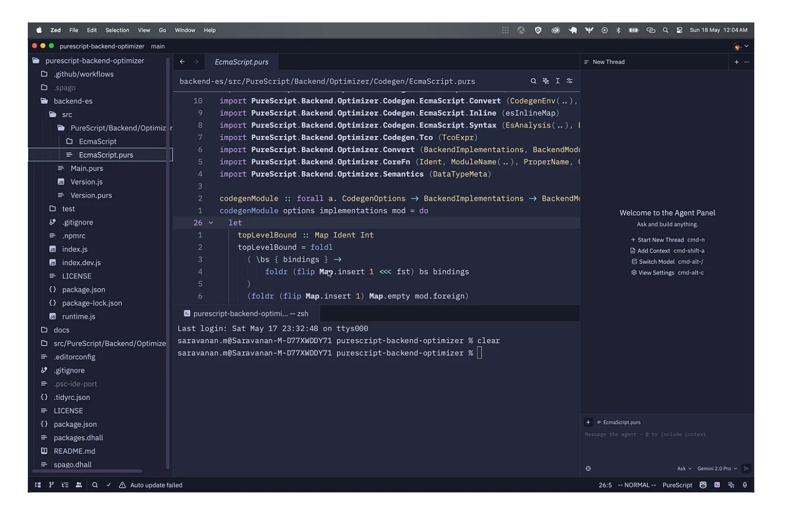
Task: Click Switch Model in Agent Panel
Action: click(x=667, y=262)
